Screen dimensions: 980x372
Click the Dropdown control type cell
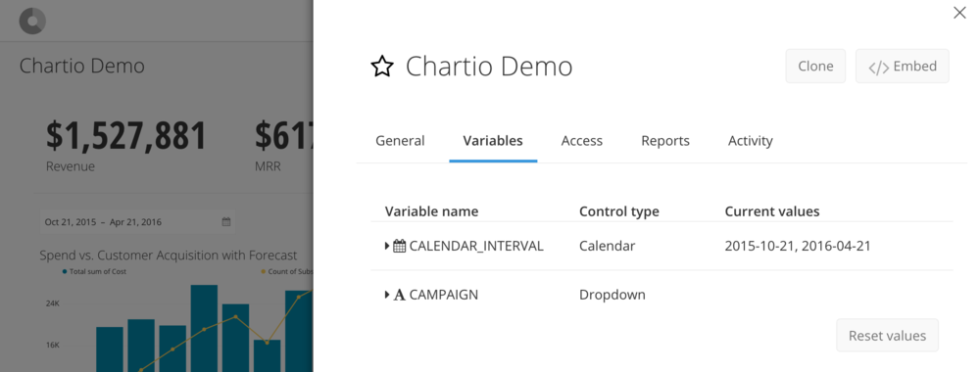(612, 295)
